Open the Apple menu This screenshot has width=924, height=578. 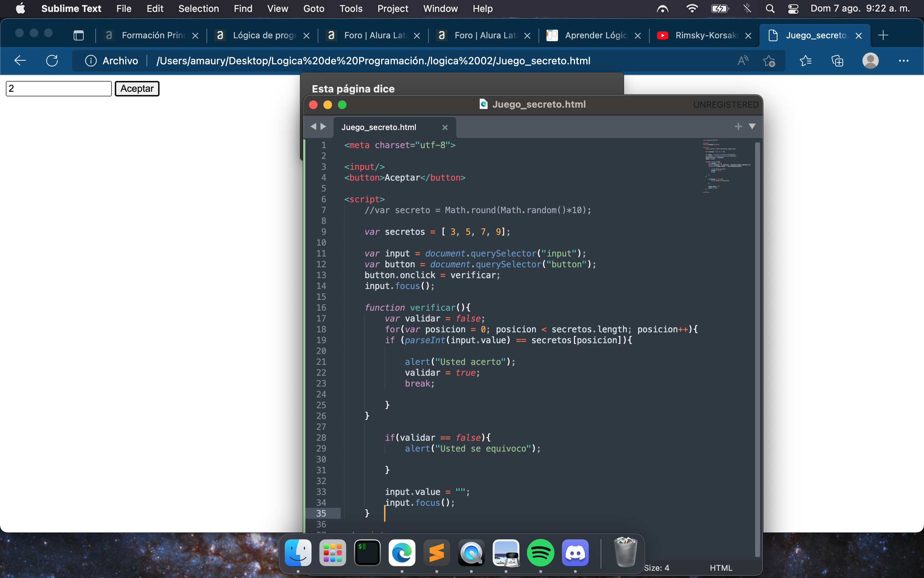click(x=21, y=8)
